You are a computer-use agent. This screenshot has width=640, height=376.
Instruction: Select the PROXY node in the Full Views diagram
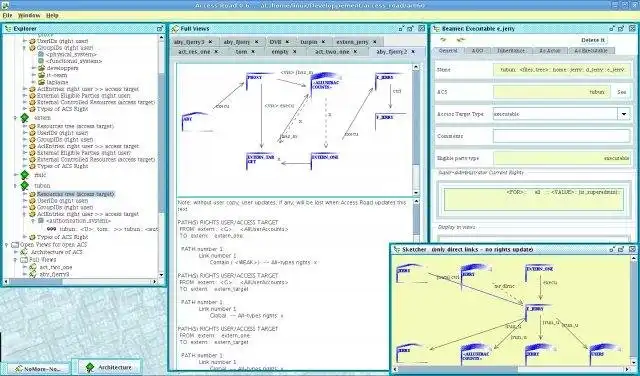(x=260, y=80)
